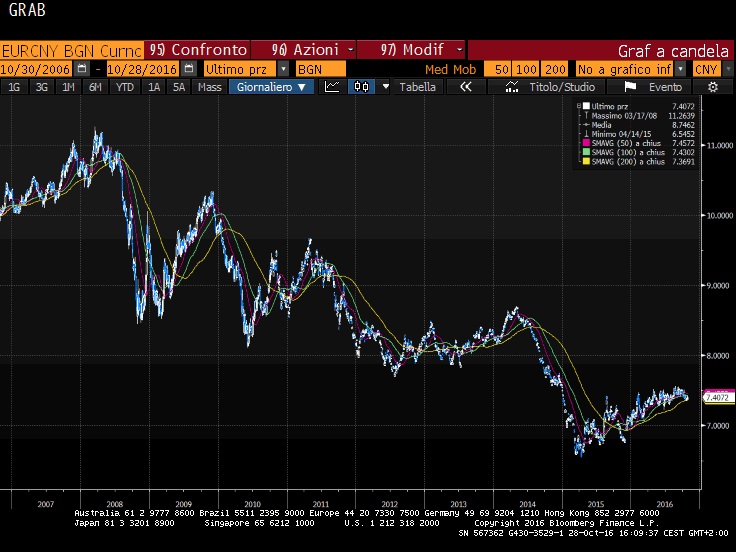736x552 pixels.
Task: Open the CNY currency dropdown
Action: [726, 69]
